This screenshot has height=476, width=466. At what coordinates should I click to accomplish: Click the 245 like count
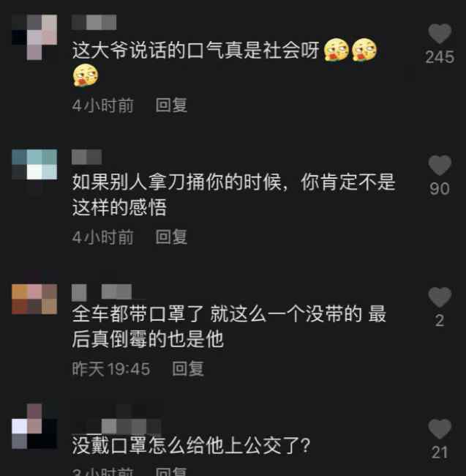440,57
